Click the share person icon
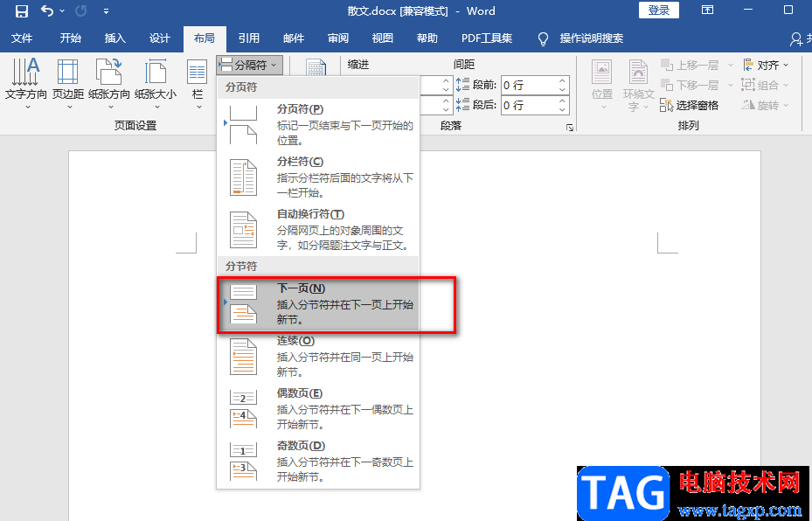 pos(797,38)
